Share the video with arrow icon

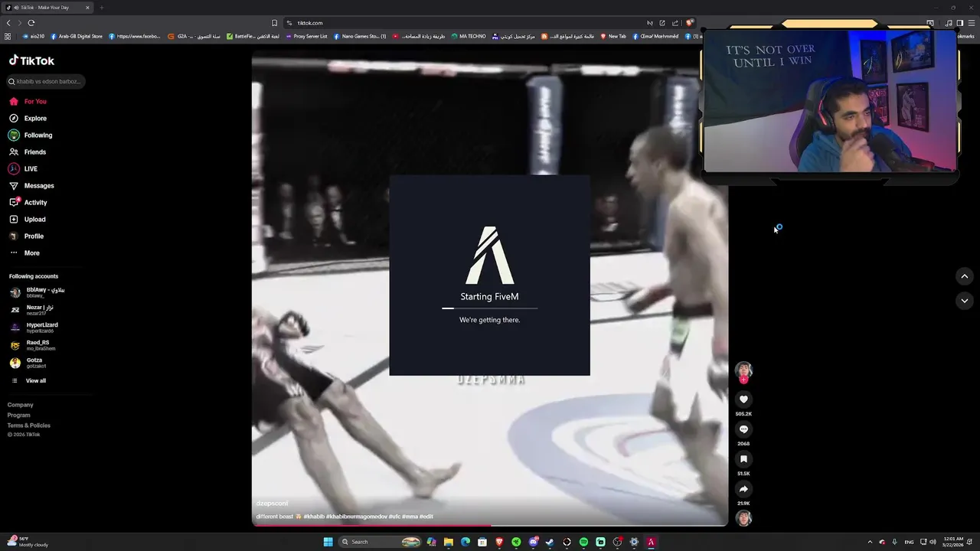(x=743, y=489)
